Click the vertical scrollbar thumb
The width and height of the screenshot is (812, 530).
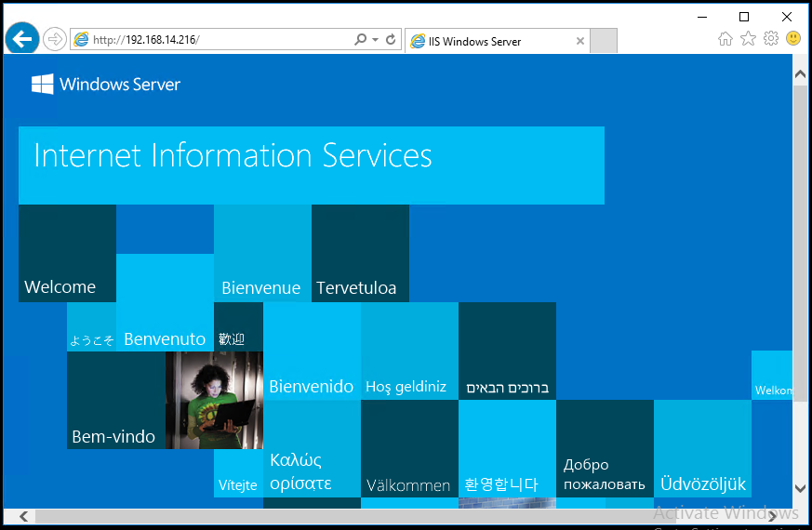click(x=800, y=244)
